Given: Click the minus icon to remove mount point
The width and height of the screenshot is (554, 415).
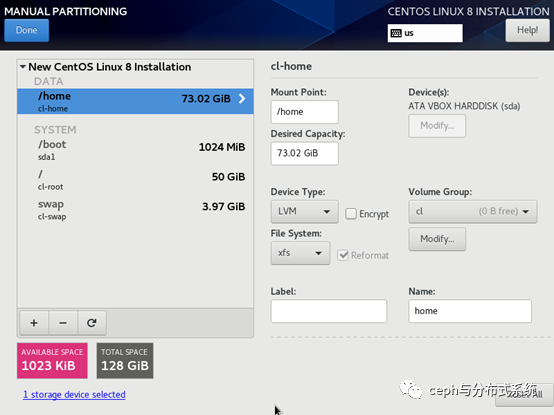Looking at the screenshot, I should [63, 323].
